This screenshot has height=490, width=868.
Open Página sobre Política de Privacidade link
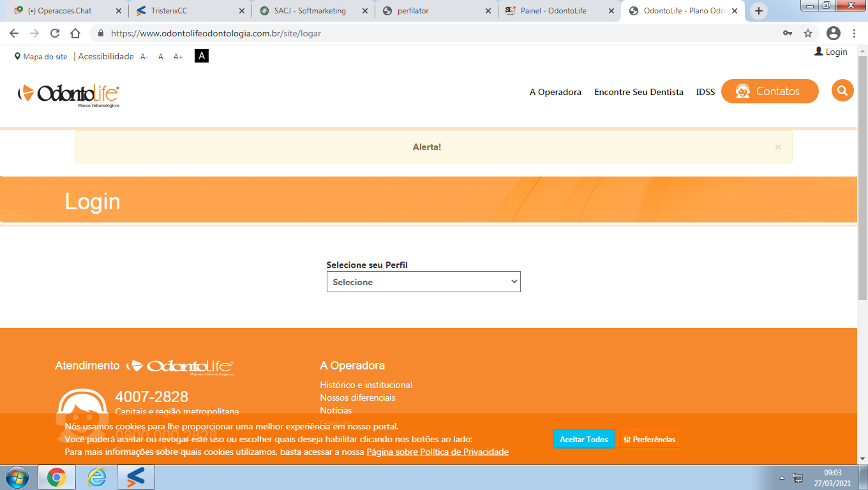tap(437, 452)
